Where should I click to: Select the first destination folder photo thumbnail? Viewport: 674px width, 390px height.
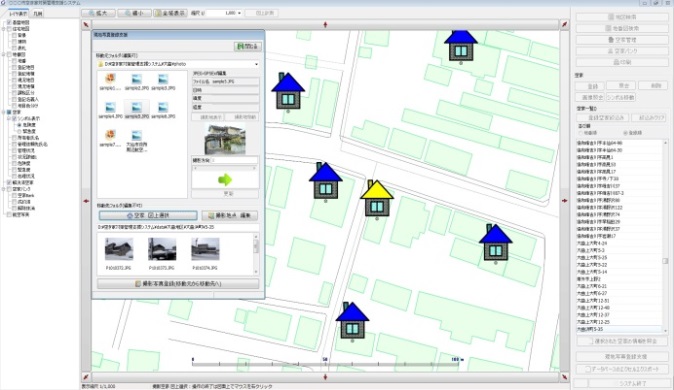[119, 249]
